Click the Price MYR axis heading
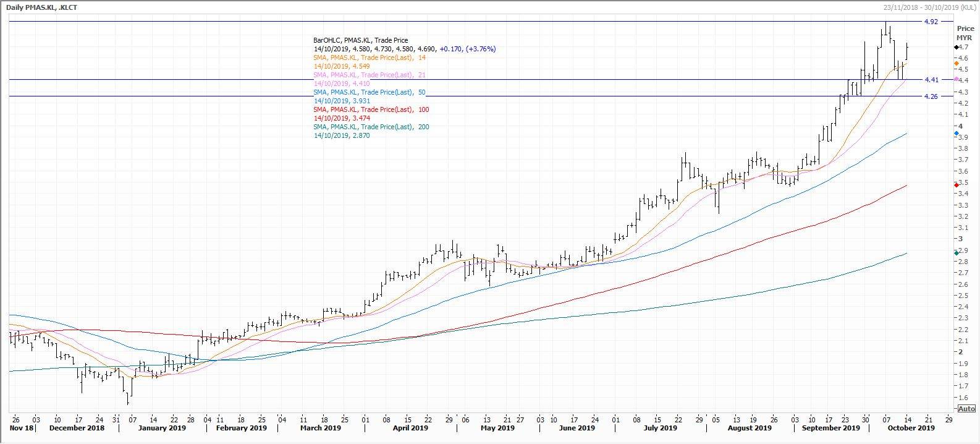The image size is (980, 444). click(x=964, y=33)
